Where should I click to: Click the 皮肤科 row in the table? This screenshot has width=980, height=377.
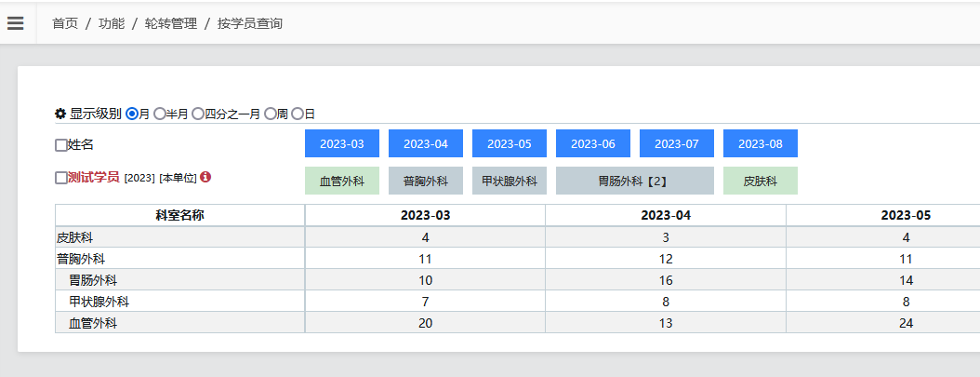point(518,237)
